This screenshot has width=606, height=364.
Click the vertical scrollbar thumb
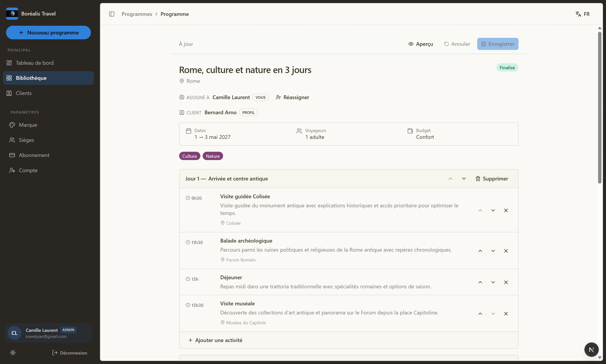tap(600, 107)
